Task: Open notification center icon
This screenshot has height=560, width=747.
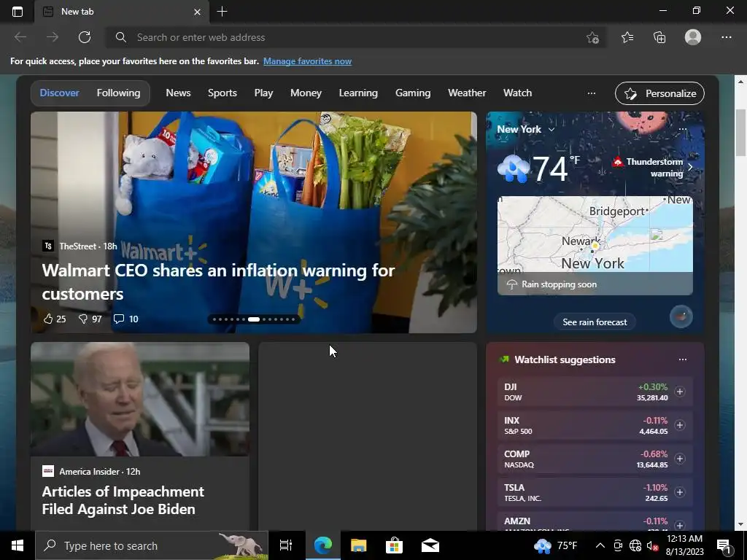Action: click(x=724, y=545)
